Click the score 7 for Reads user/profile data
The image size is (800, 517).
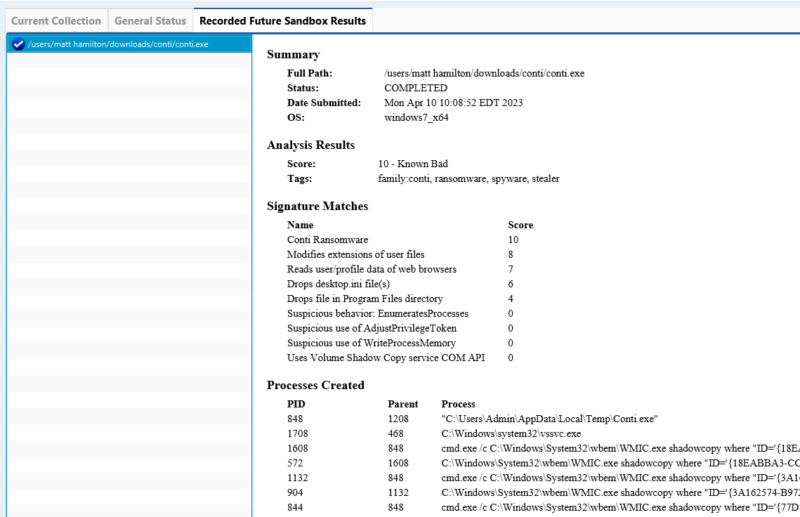pos(511,269)
